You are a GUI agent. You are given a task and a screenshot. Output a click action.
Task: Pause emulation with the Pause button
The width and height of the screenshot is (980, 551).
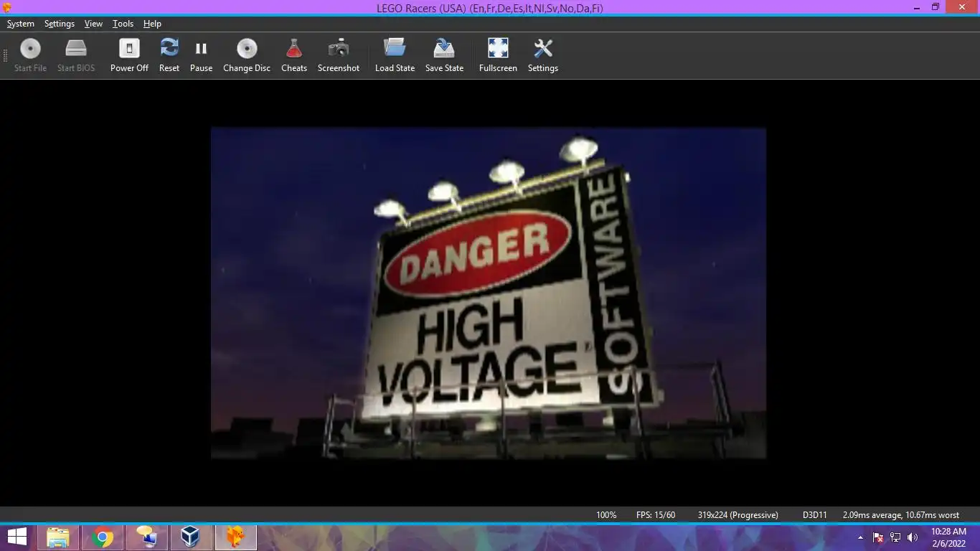[x=201, y=55]
